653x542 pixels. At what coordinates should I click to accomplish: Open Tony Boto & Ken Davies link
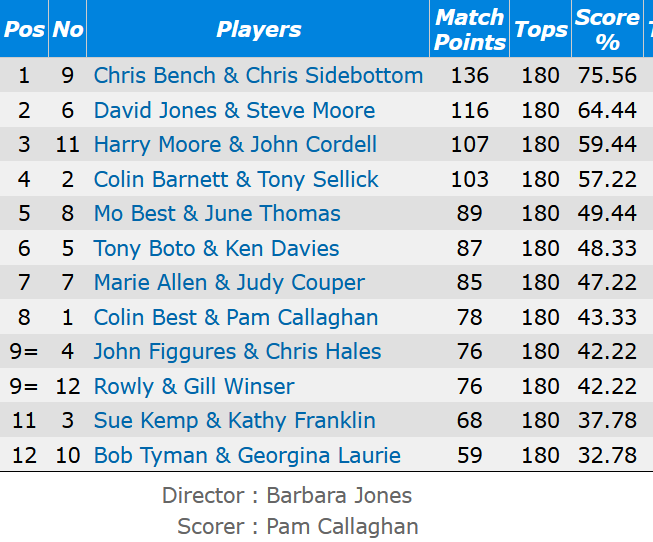[x=216, y=249]
